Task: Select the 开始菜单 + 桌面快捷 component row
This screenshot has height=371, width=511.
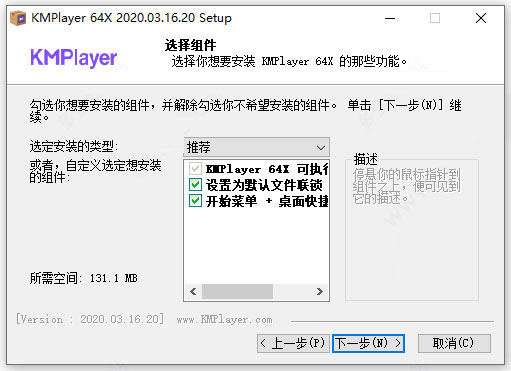Action: tap(267, 201)
